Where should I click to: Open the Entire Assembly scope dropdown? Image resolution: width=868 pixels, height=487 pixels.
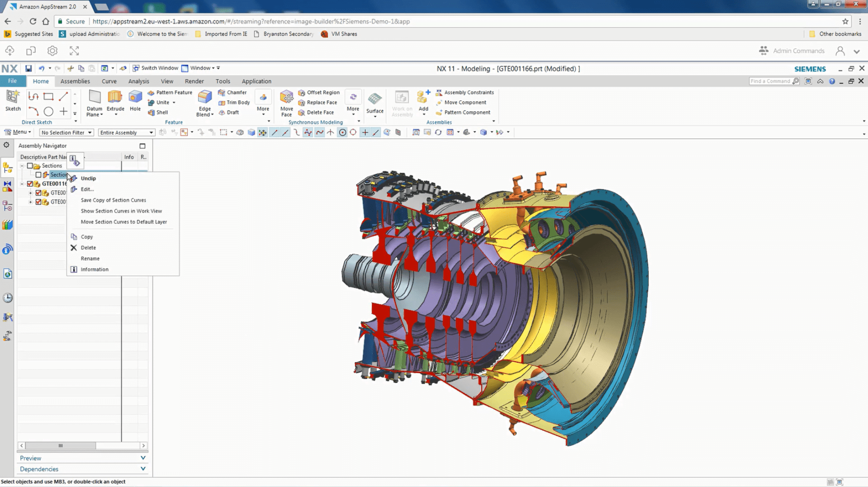point(126,132)
